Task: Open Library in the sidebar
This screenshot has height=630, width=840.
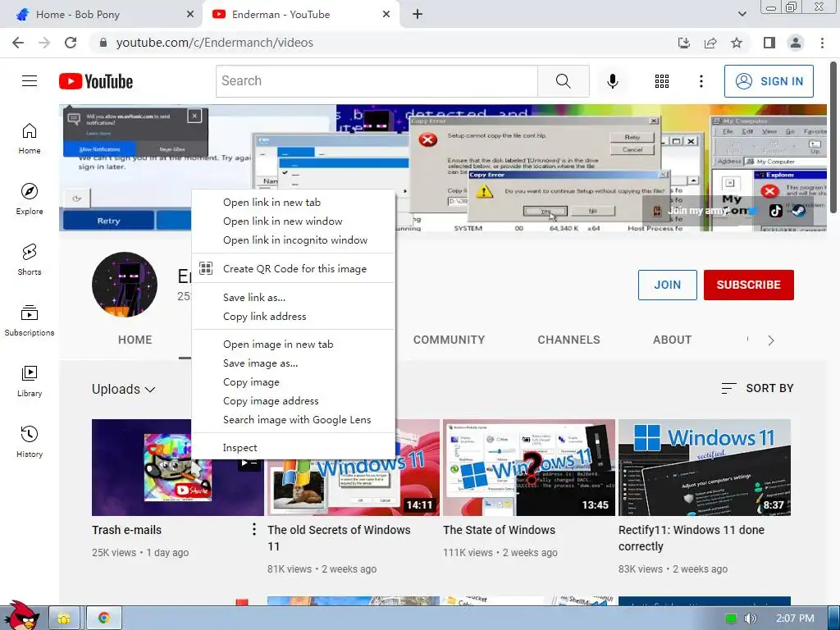Action: pyautogui.click(x=30, y=381)
